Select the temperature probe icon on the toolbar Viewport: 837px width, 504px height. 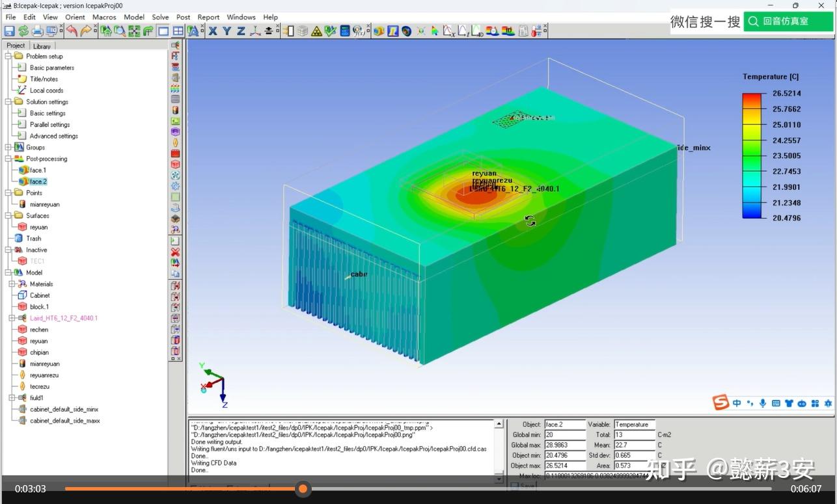535,31
